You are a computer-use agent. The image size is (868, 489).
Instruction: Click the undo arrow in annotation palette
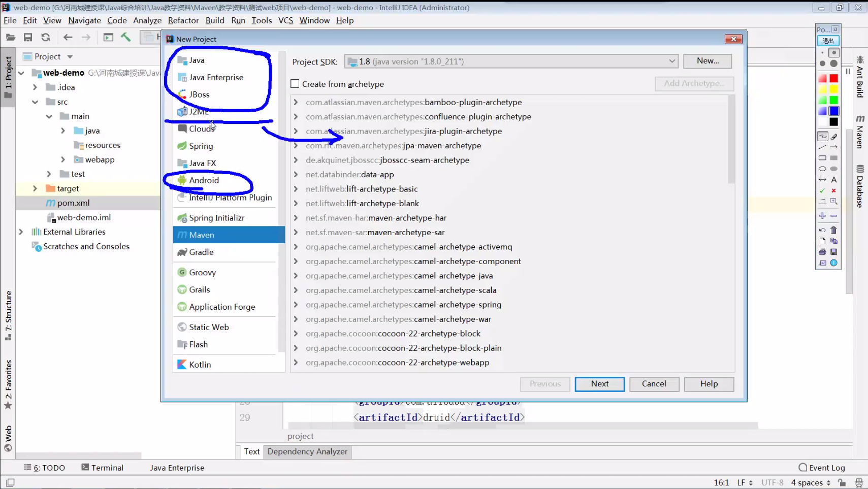[x=823, y=230]
